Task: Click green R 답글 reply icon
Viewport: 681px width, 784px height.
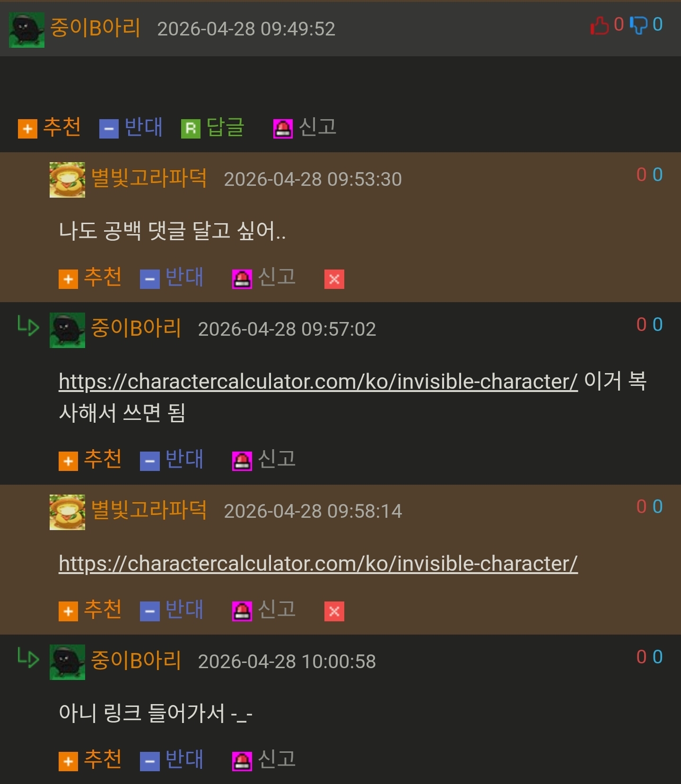Action: [x=191, y=129]
